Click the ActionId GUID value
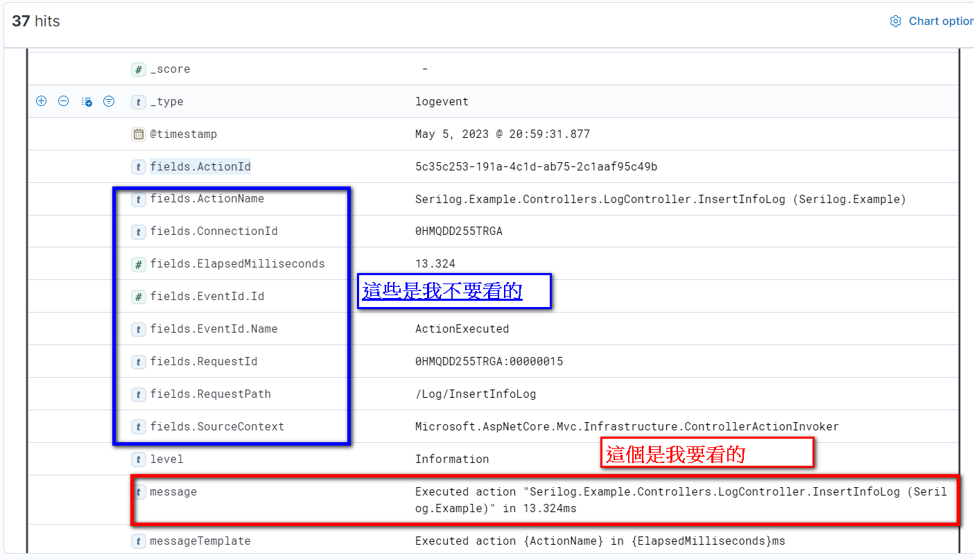 (537, 167)
